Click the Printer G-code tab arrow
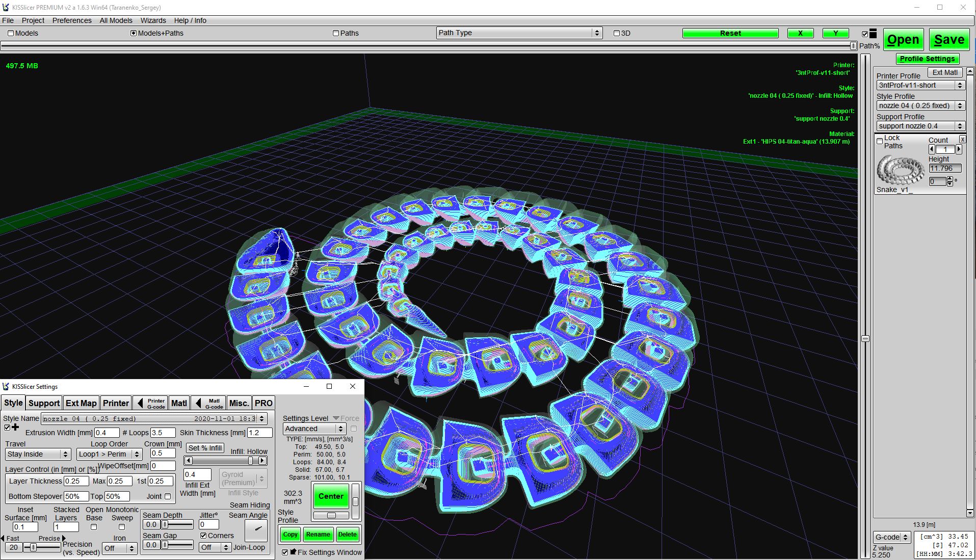The image size is (976, 560). (x=140, y=403)
